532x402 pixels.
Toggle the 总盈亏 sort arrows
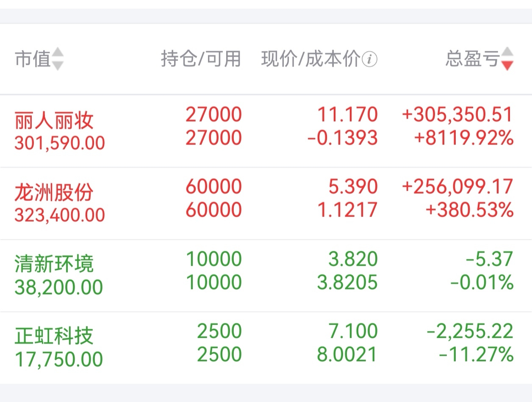click(507, 59)
